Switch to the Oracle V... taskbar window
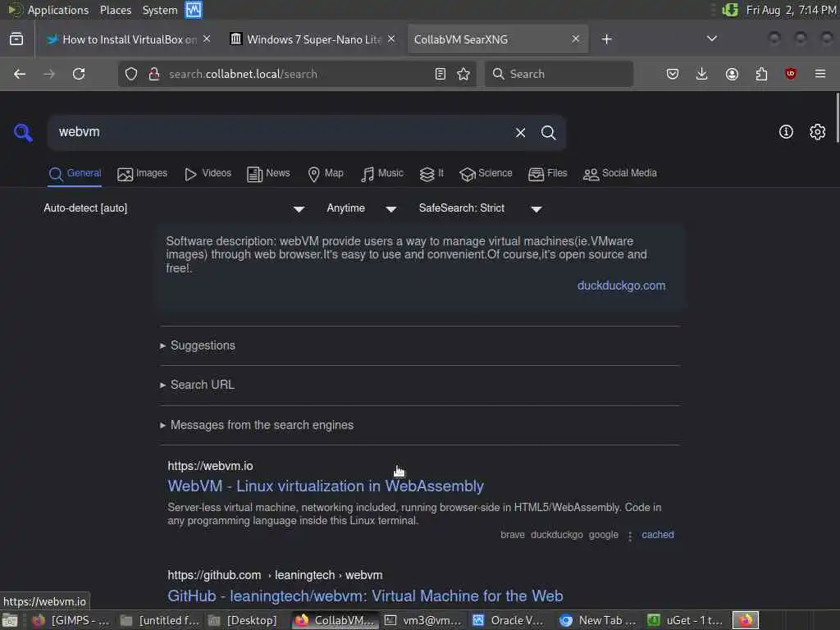 509,620
